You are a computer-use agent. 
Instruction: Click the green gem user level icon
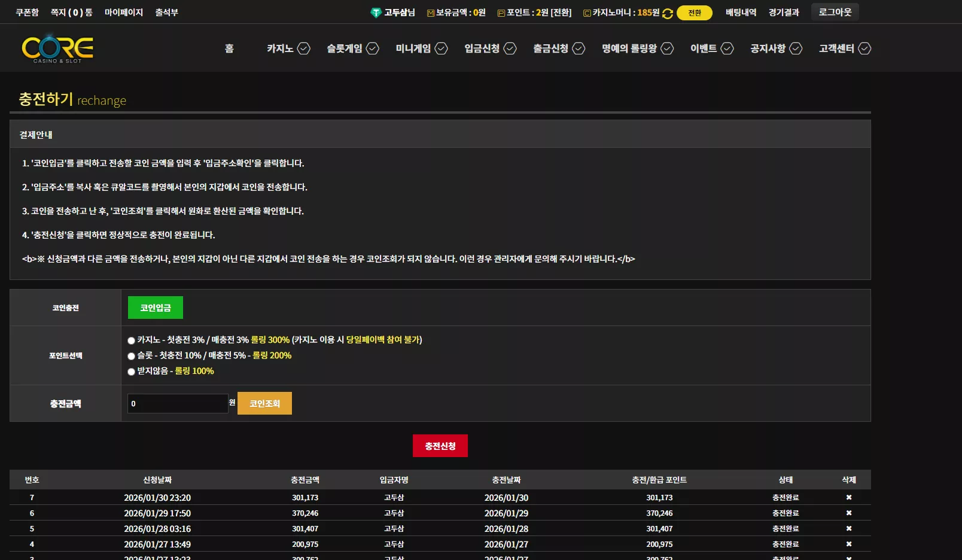[x=376, y=13]
